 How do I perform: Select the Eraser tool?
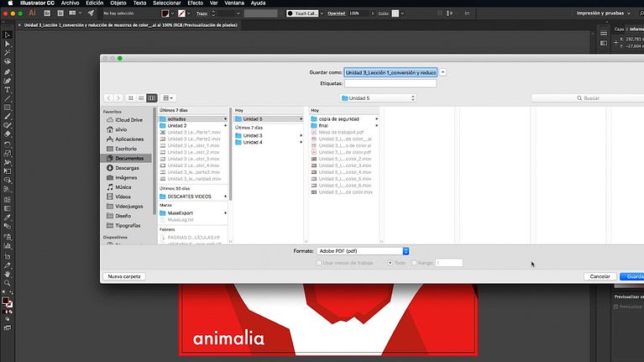coord(7,134)
